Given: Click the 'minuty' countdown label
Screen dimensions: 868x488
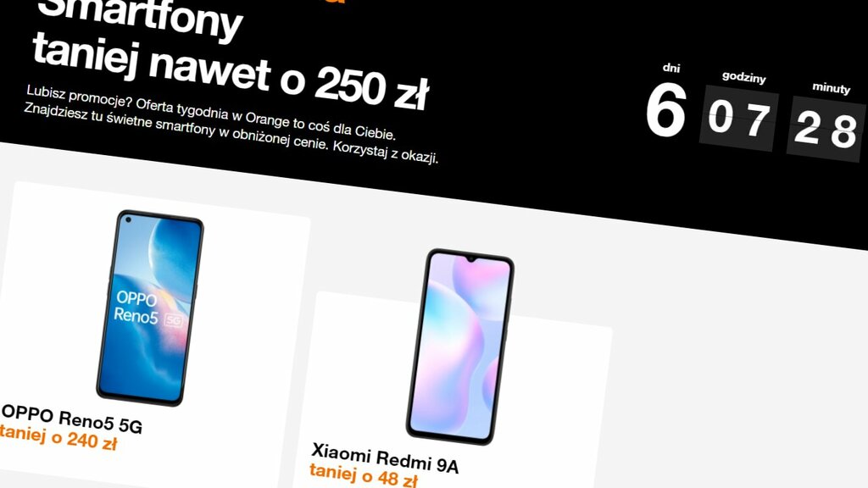Looking at the screenshot, I should click(831, 88).
